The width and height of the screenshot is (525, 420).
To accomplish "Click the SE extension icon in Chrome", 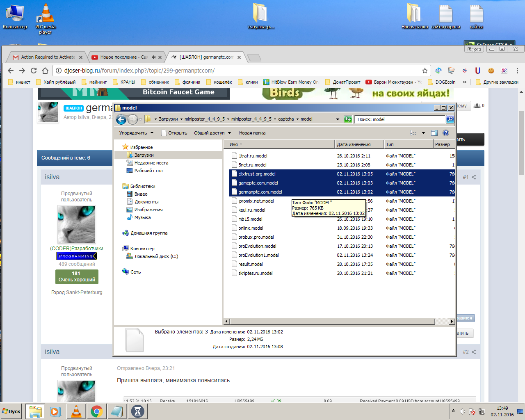I will click(x=504, y=71).
